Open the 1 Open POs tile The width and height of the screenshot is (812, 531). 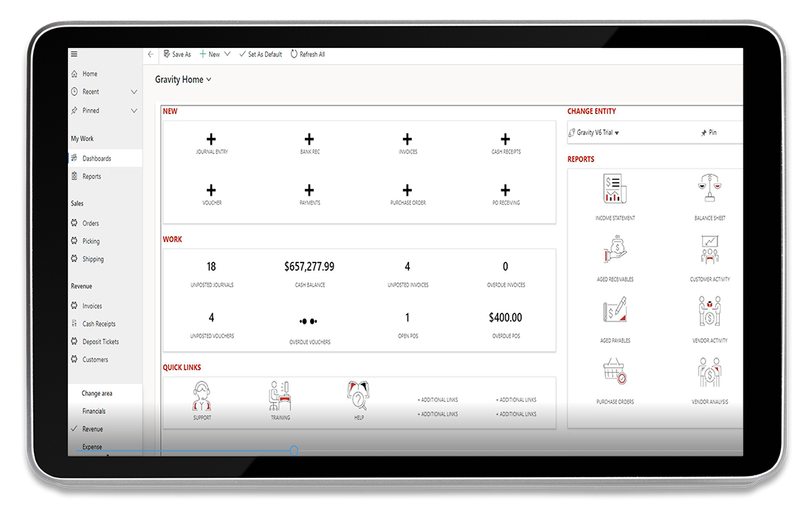(x=407, y=325)
